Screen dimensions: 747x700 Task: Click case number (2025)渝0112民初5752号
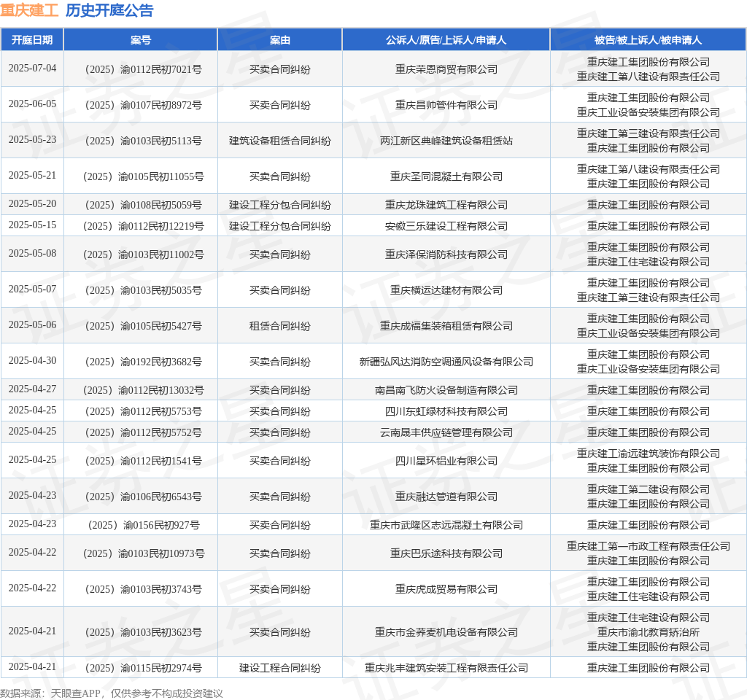tap(144, 433)
